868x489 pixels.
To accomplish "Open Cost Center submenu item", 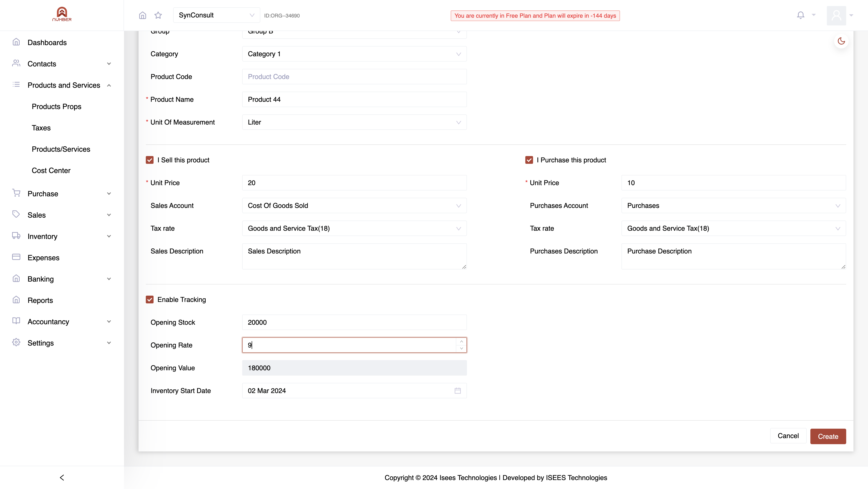I will [51, 171].
